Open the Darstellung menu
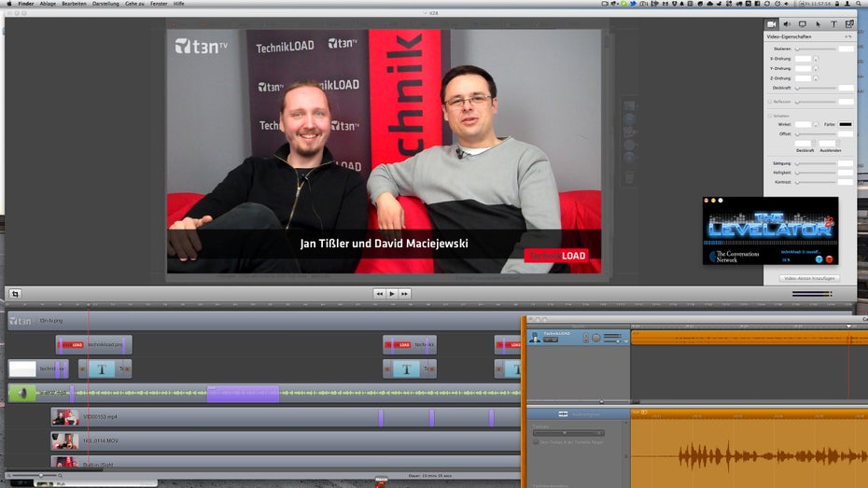 [105, 4]
